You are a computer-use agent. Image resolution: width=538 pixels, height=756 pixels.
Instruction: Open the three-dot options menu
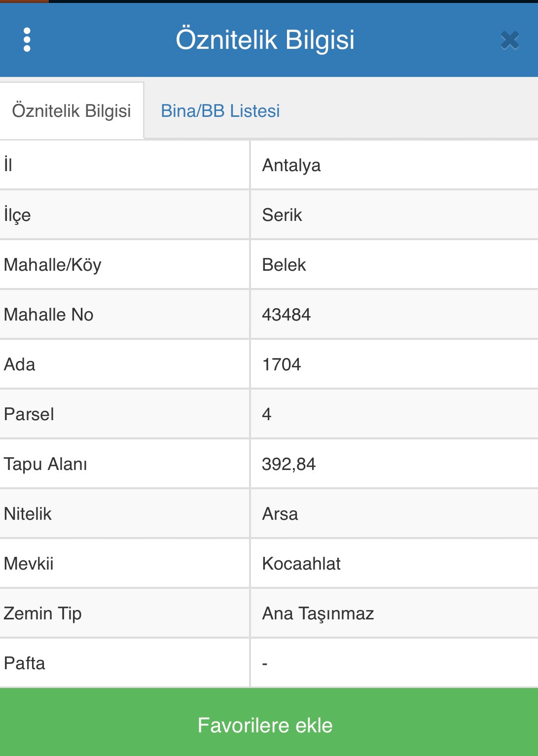pos(27,40)
